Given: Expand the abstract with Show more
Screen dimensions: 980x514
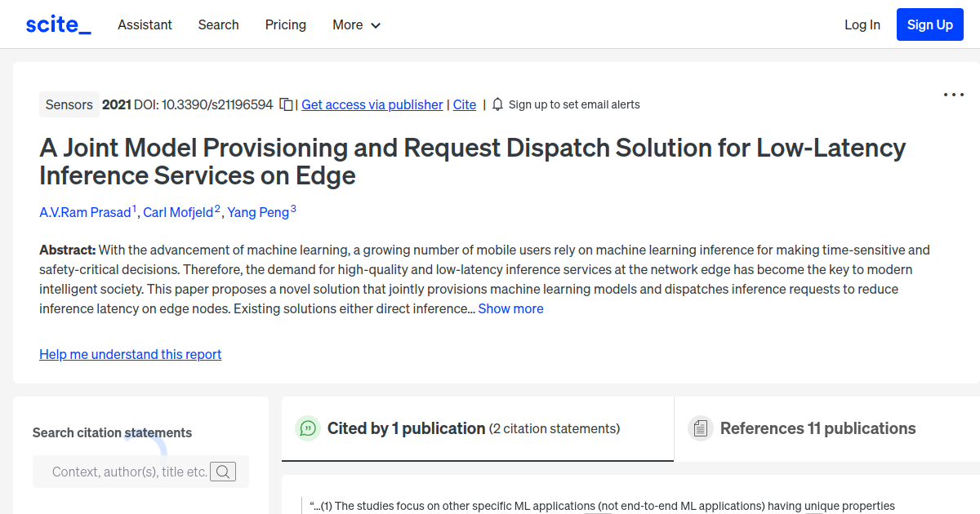Looking at the screenshot, I should (510, 308).
